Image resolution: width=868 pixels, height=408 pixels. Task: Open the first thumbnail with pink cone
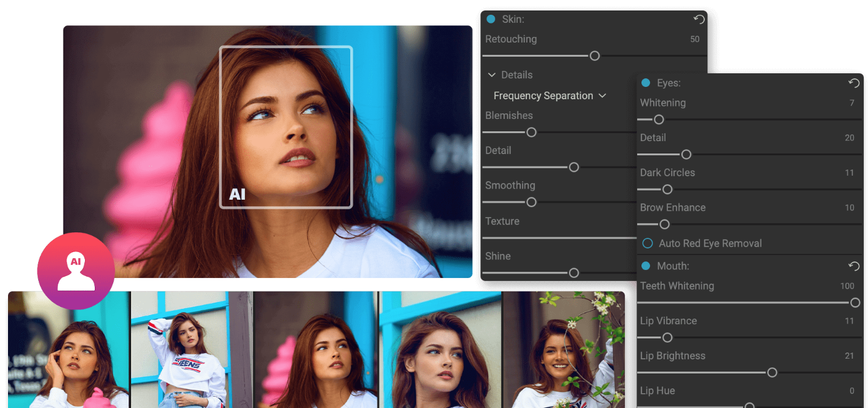pos(68,350)
